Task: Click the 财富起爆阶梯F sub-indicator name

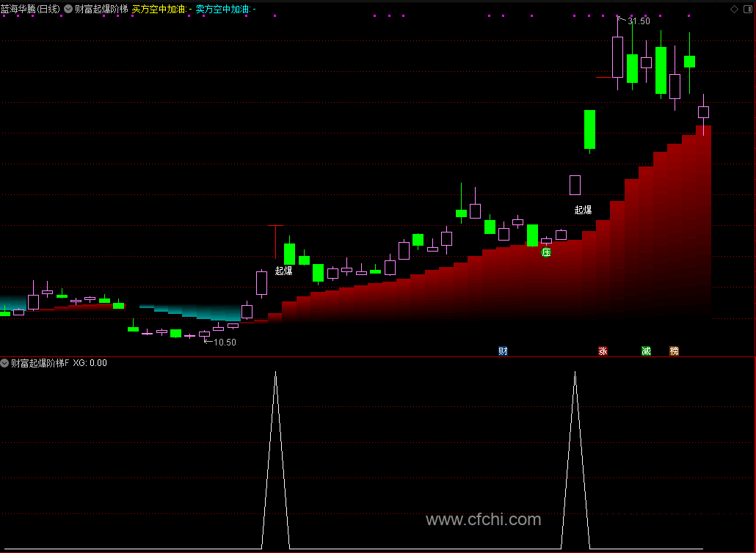Action: point(40,363)
